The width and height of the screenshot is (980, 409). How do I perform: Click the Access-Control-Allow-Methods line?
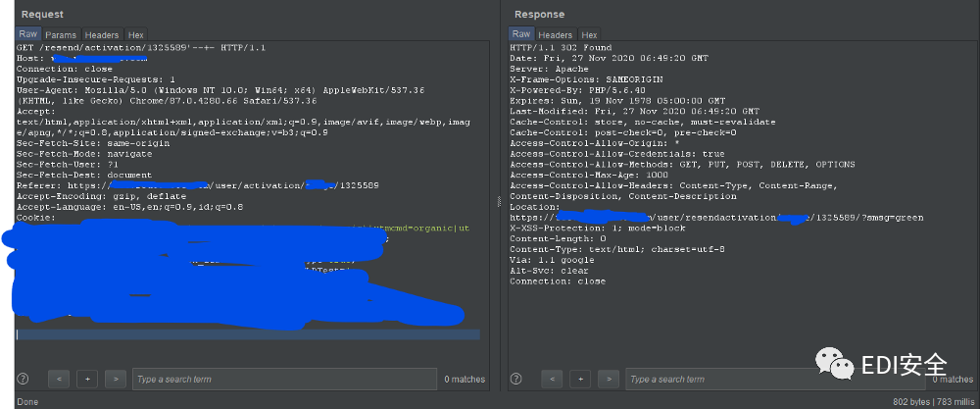pos(682,165)
